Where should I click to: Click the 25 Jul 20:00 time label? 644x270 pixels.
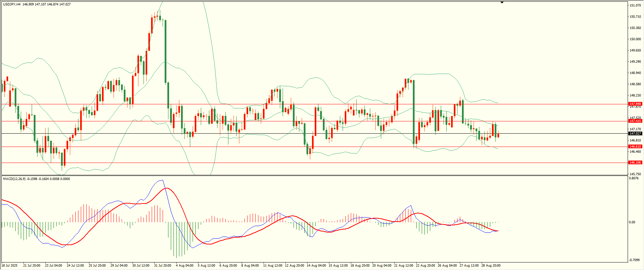97,266
